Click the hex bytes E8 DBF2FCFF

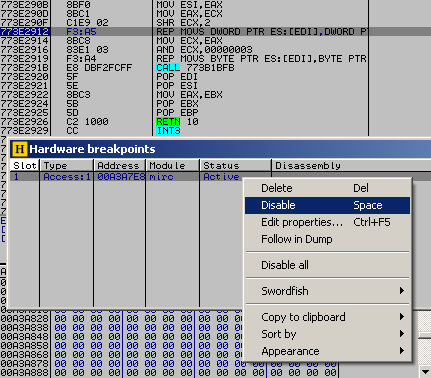(x=99, y=68)
